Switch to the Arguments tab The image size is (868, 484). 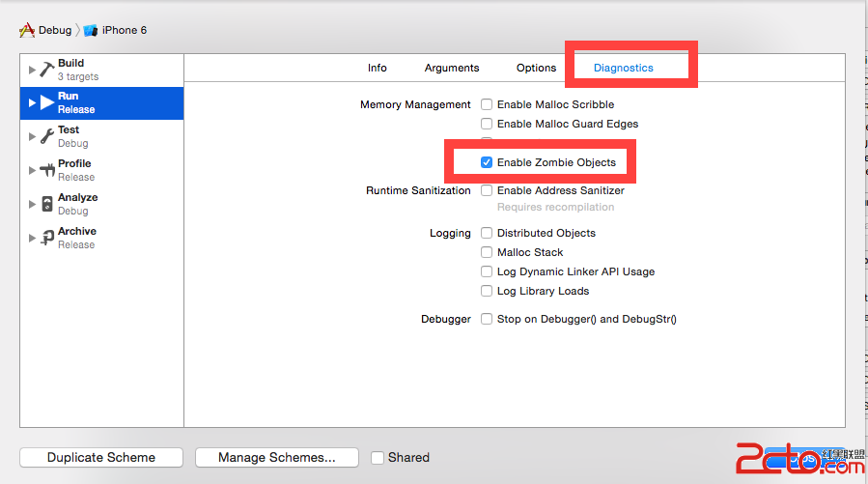(x=452, y=68)
